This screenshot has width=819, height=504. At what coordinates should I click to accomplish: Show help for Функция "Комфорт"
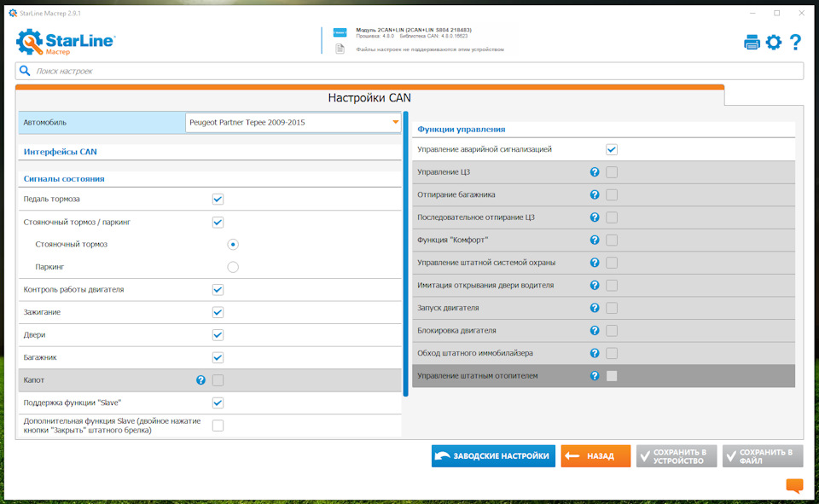coord(595,240)
